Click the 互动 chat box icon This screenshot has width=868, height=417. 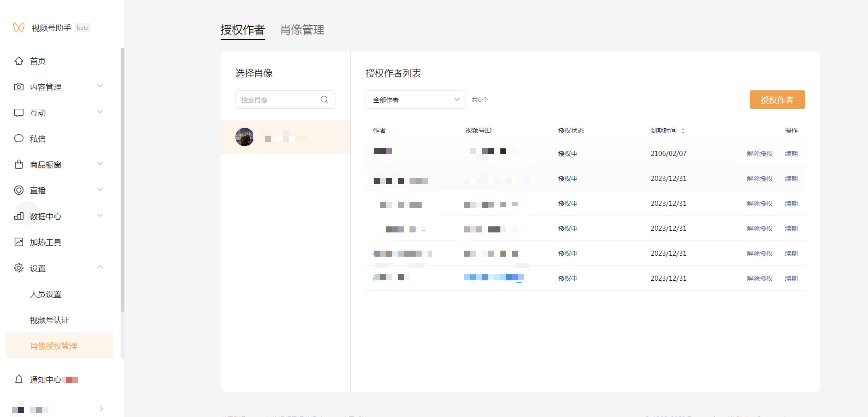pos(18,113)
